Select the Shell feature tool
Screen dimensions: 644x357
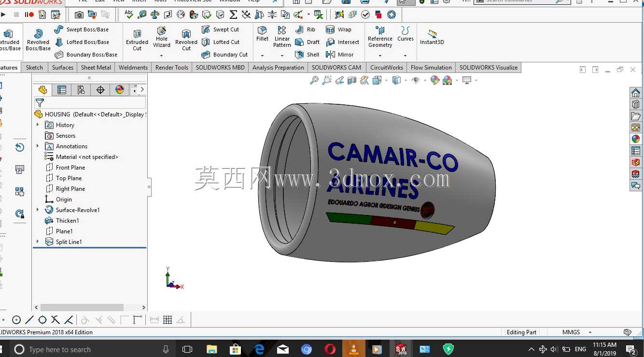[307, 55]
